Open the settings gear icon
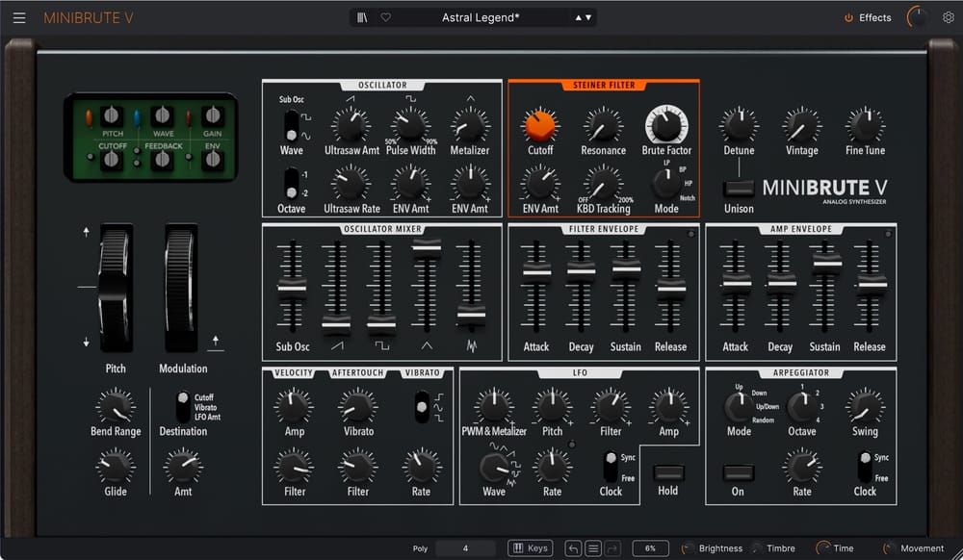Screen dimensions: 963x560 point(949,17)
